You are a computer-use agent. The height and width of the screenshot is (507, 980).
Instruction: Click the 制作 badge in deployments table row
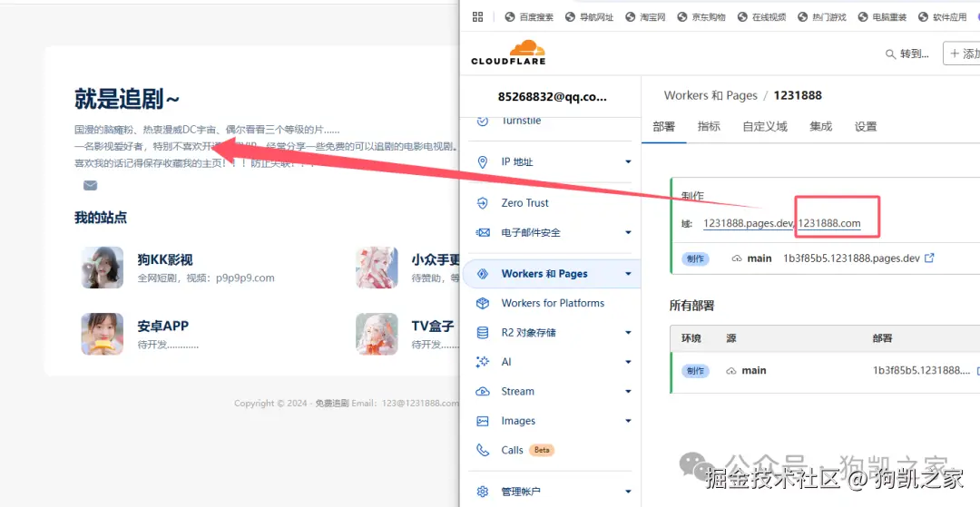695,371
